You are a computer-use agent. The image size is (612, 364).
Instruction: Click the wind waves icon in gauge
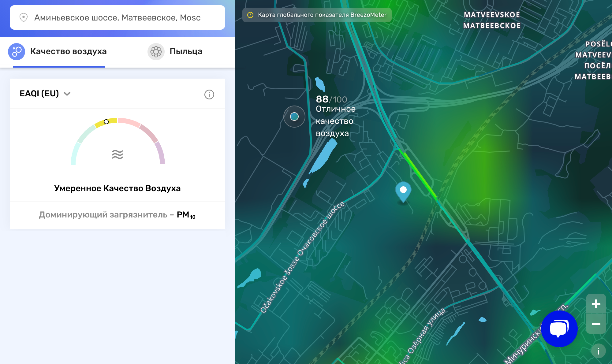118,154
